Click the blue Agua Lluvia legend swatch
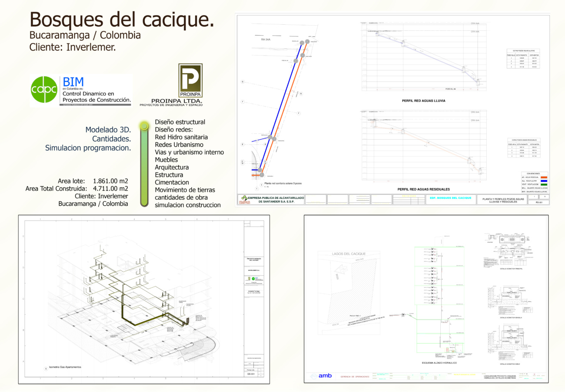 point(543,181)
